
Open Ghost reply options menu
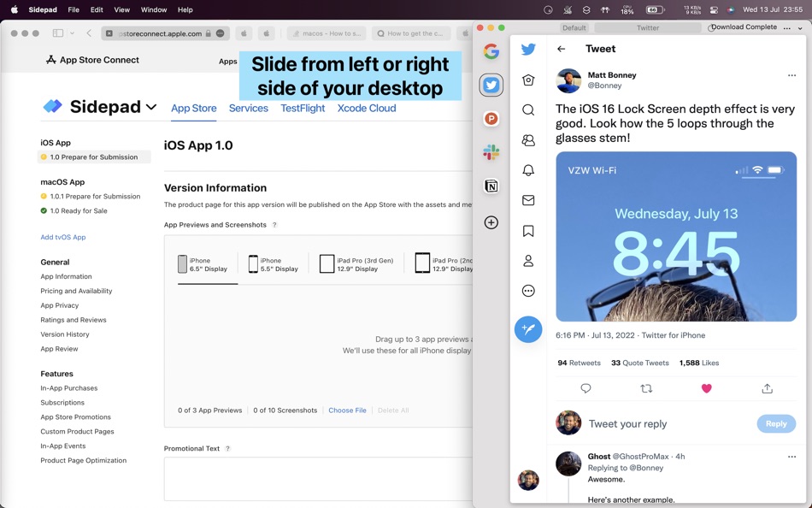pyautogui.click(x=791, y=457)
